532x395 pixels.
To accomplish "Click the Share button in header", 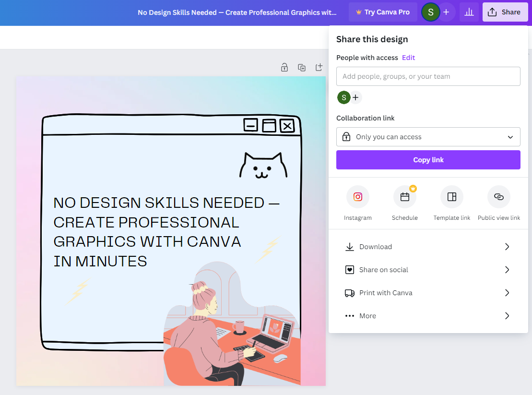I will click(505, 12).
